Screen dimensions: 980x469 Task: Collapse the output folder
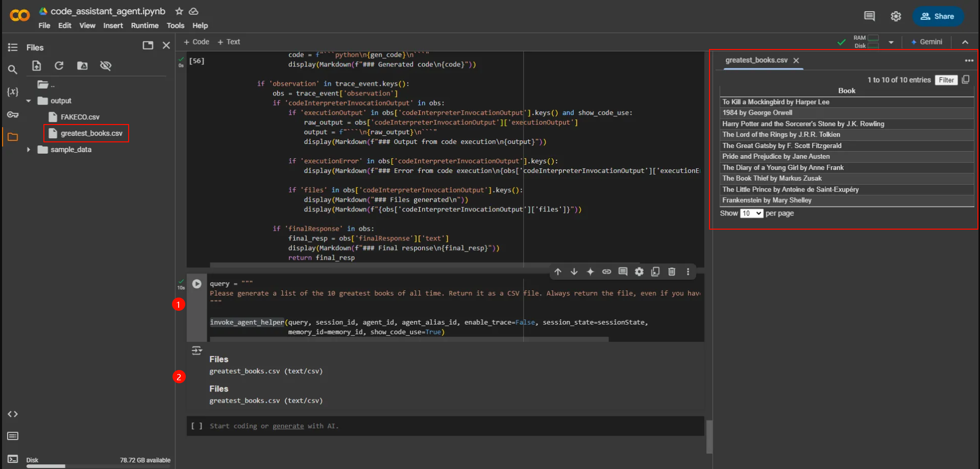(29, 101)
